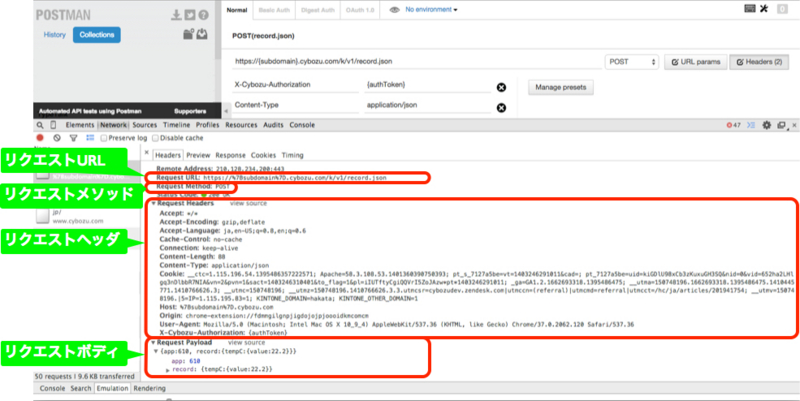Click the DevTools dock-side icon

(x=781, y=125)
